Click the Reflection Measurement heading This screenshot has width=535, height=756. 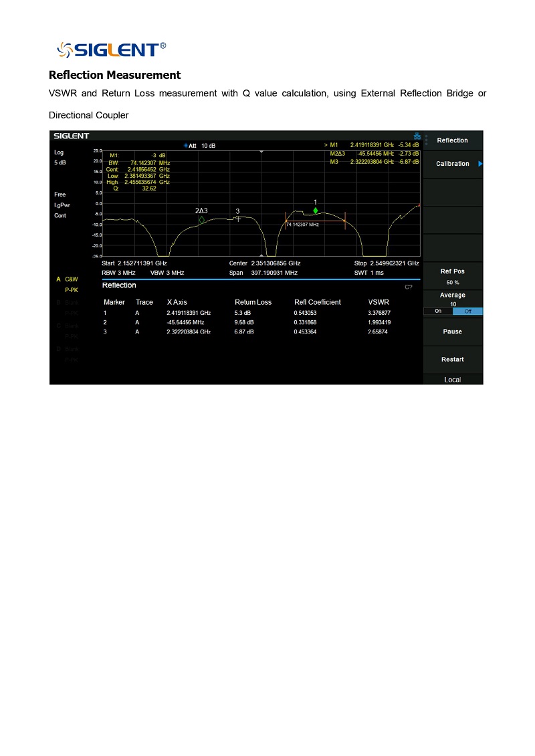(115, 76)
